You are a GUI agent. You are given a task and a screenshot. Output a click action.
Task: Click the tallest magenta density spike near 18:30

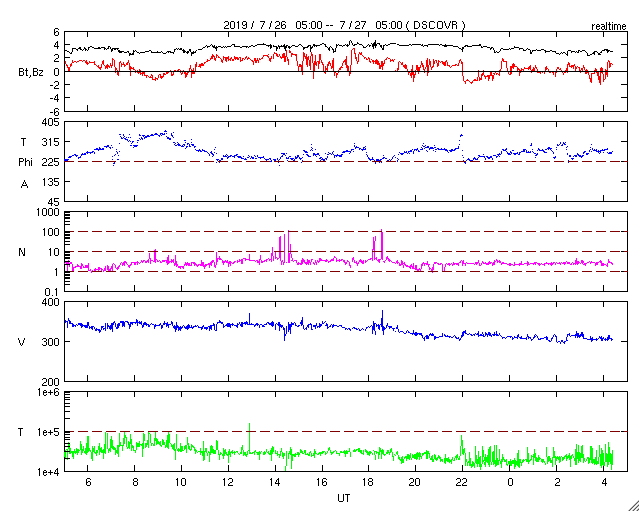pos(382,236)
